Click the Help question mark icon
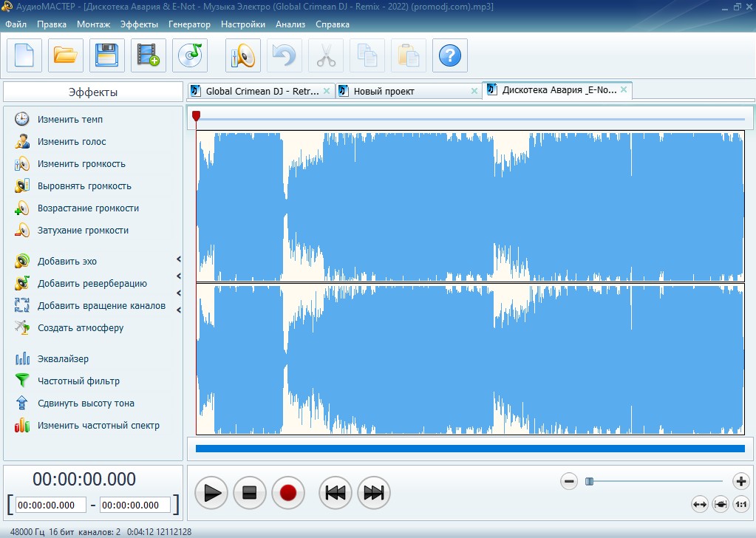Image resolution: width=756 pixels, height=538 pixels. point(450,55)
